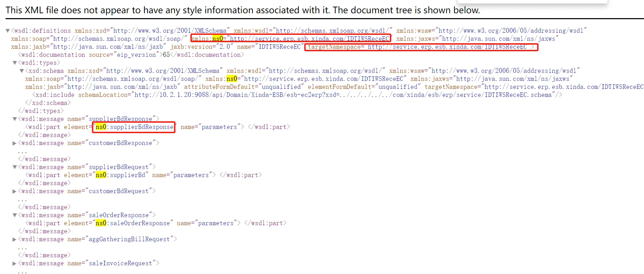This screenshot has width=644, height=274.
Task: Click the closing wsdl:types tag
Action: (41, 111)
